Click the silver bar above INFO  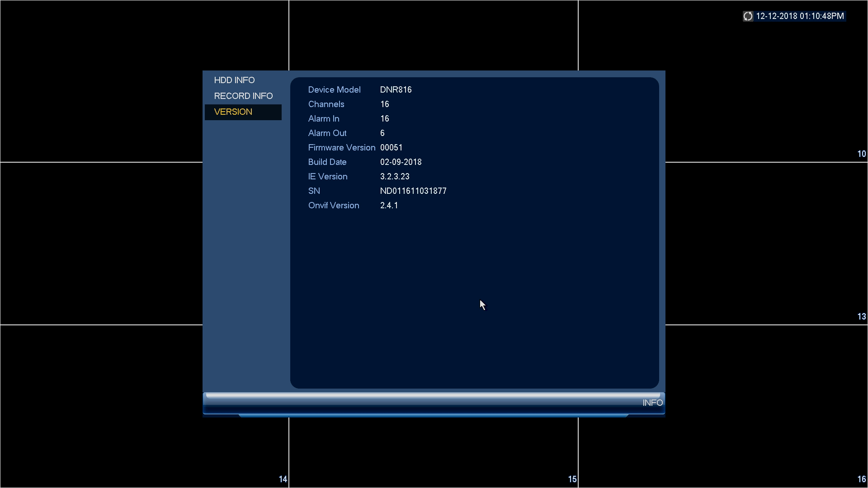433,395
